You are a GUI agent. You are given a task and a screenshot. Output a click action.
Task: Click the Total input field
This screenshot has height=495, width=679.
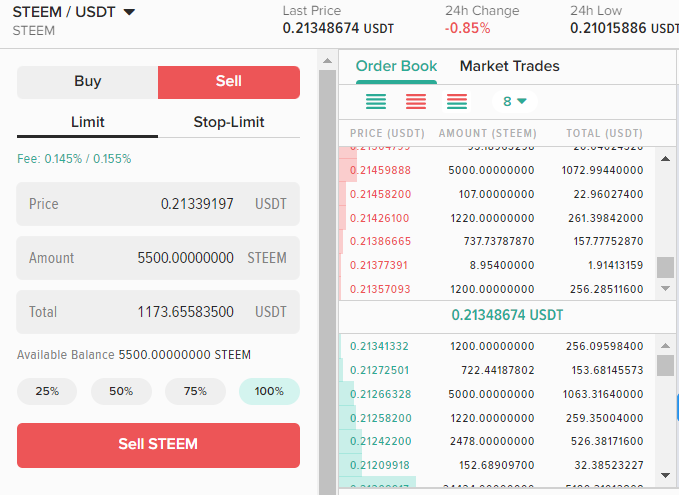158,312
